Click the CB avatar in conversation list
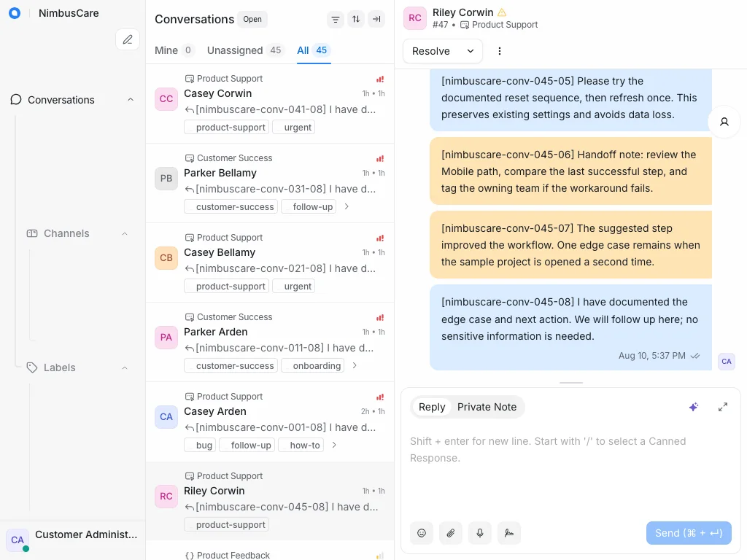This screenshot has height=560, width=747. tap(166, 258)
